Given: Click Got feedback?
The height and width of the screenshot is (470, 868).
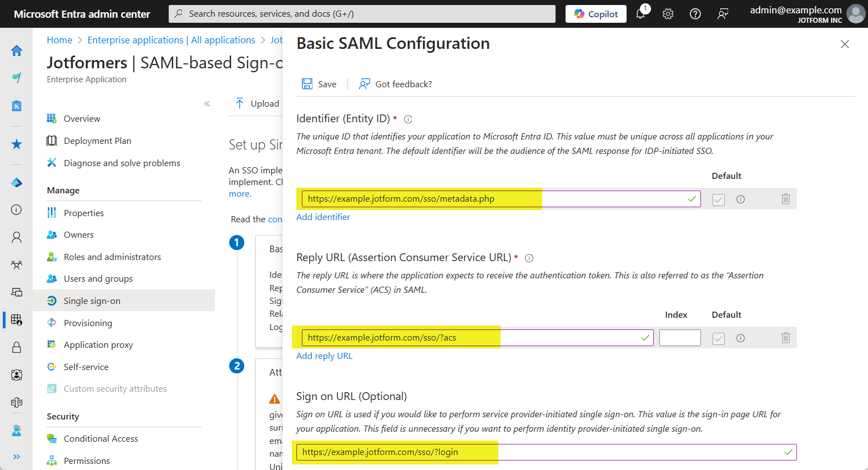Looking at the screenshot, I should (395, 84).
